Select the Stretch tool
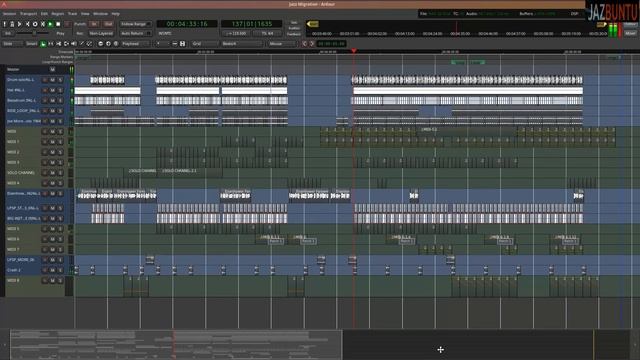Screen dimensions: 640x360 [x=66, y=44]
